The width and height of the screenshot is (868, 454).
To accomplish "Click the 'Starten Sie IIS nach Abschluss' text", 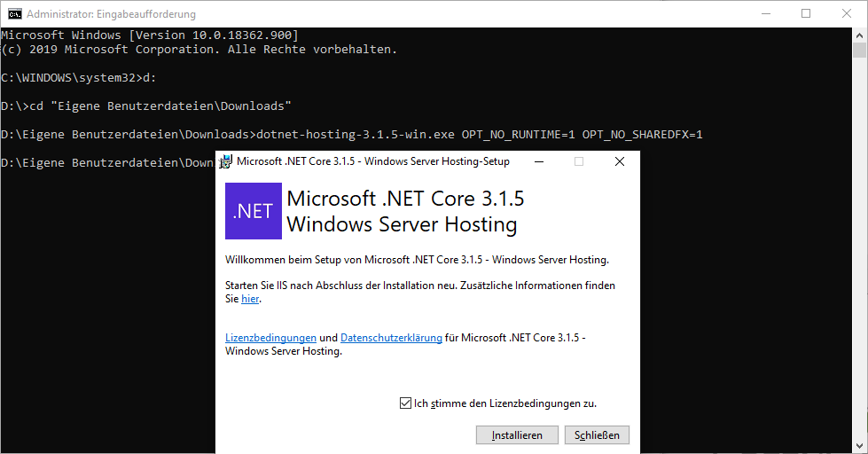I will coord(420,293).
